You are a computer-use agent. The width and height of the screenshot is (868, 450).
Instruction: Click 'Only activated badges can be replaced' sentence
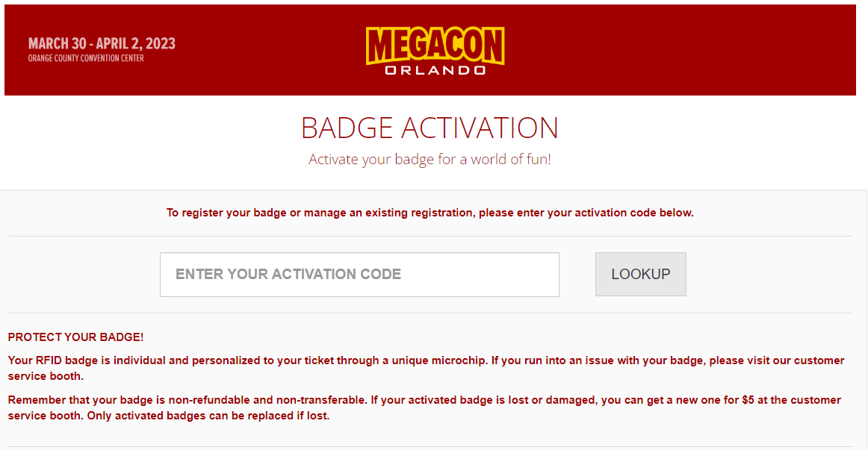(x=206, y=416)
